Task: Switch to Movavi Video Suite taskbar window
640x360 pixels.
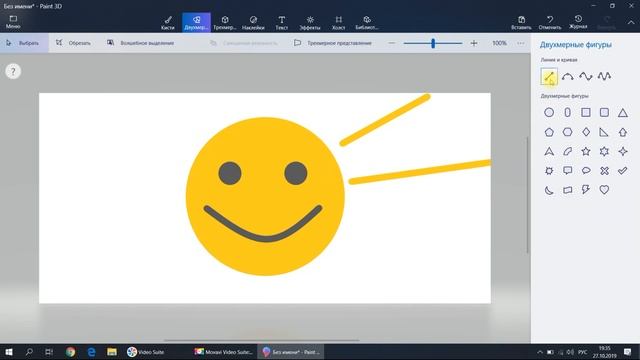Action: tap(224, 352)
